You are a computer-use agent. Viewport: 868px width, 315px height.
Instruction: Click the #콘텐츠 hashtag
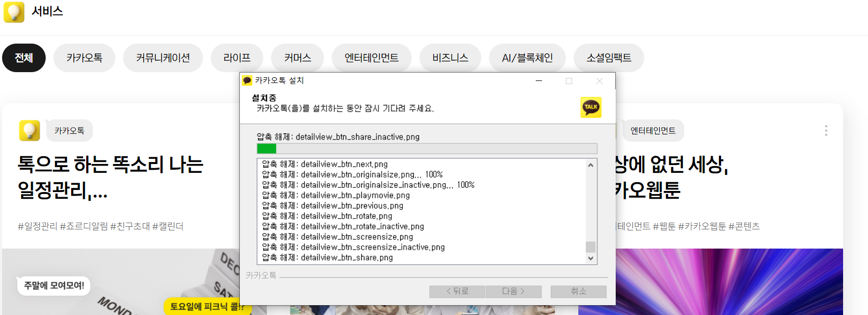744,226
